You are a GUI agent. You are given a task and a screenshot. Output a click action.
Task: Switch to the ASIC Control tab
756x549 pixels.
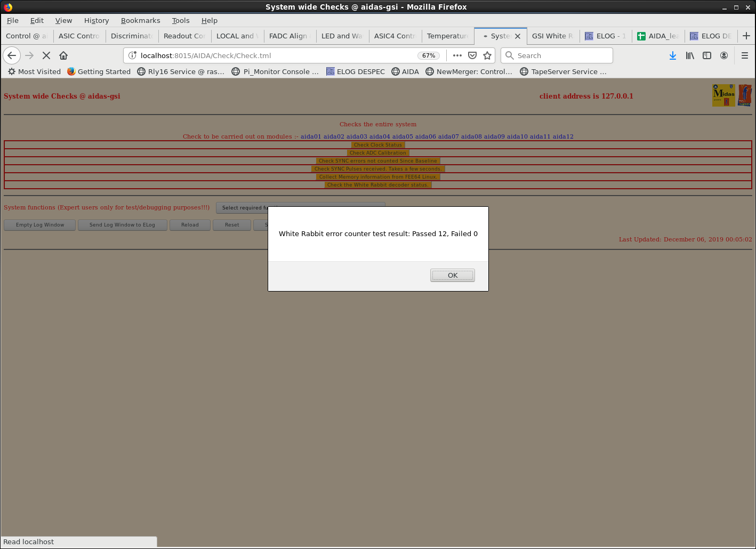click(x=79, y=36)
